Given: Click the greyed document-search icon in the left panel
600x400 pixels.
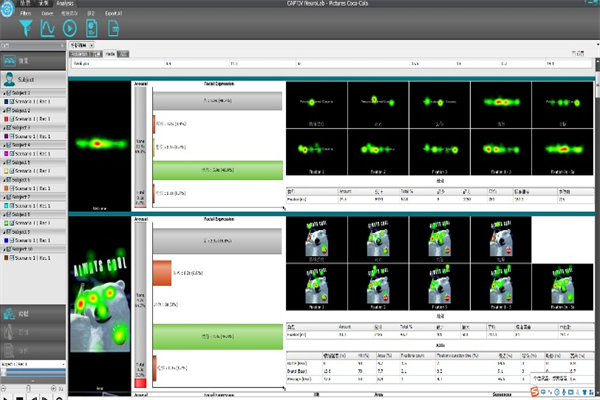Looking at the screenshot, I should tap(8, 350).
